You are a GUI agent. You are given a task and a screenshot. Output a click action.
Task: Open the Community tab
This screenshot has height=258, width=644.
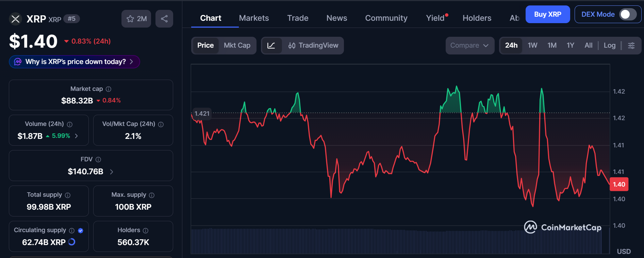pyautogui.click(x=386, y=18)
